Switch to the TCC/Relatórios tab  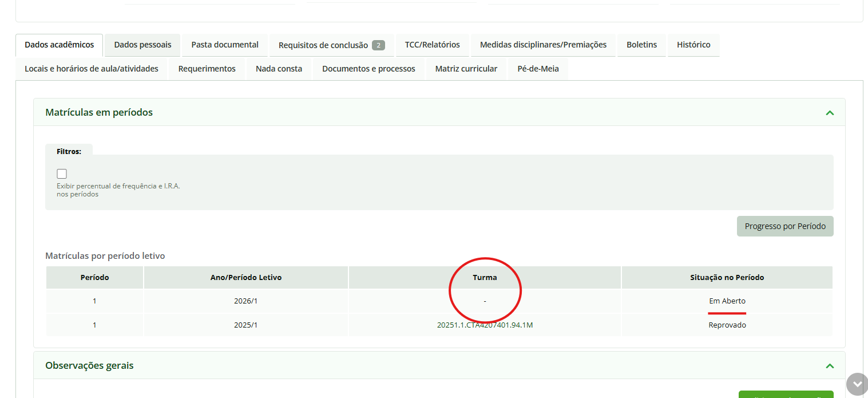432,45
